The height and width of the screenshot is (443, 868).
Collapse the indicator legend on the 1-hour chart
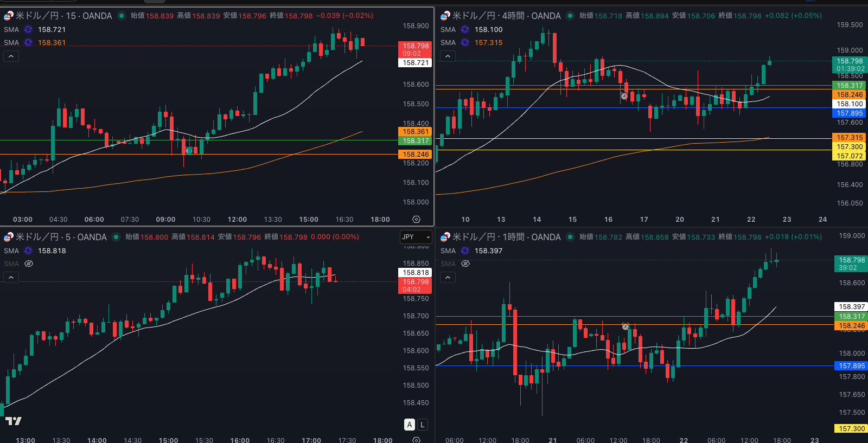pos(448,278)
